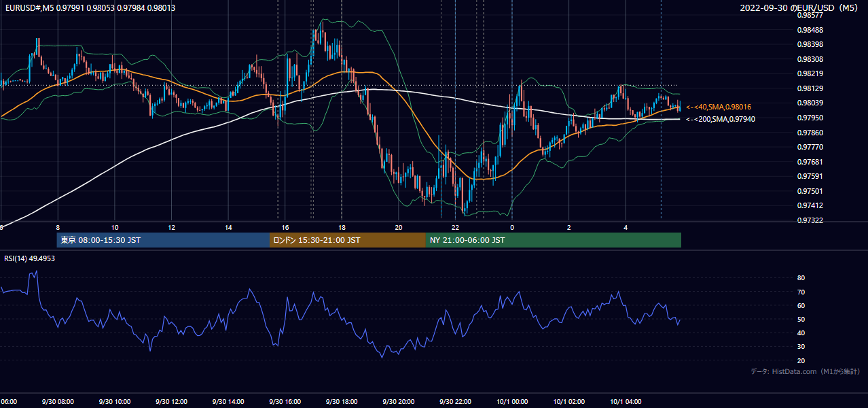The width and height of the screenshot is (868, 408).
Task: Select the Tokyo 08:00-15:30 JST session bar
Action: coord(163,240)
